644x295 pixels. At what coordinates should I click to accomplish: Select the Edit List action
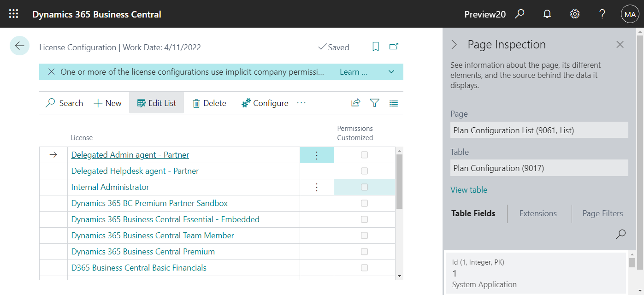tap(156, 102)
